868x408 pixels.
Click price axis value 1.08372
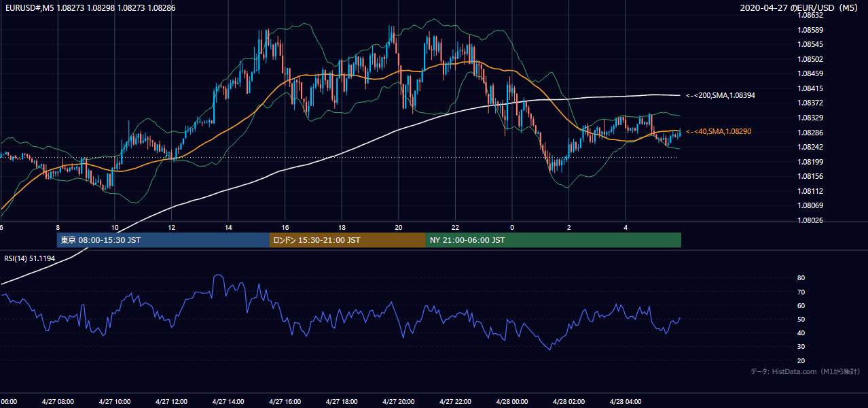(810, 103)
